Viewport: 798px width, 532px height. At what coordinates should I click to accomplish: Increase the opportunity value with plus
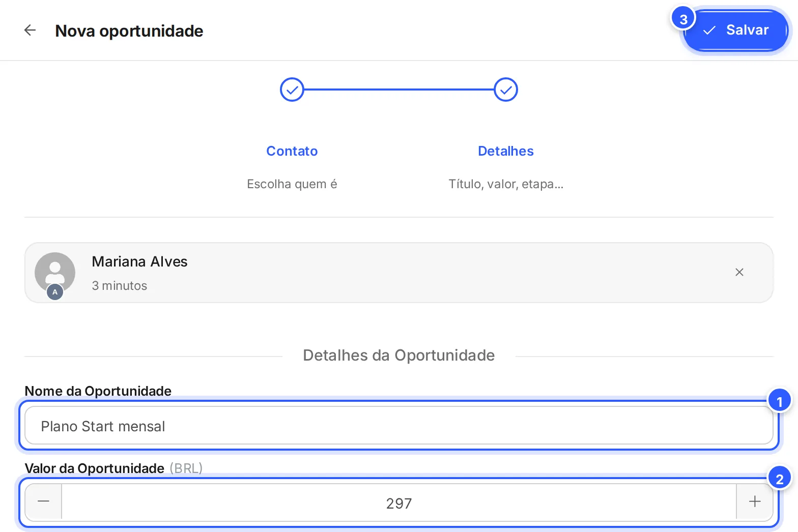pos(755,502)
